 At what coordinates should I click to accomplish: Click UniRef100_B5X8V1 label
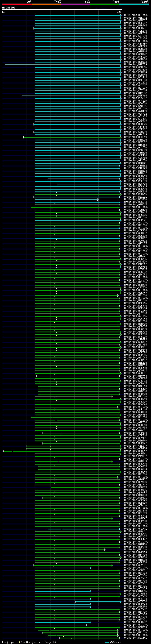click(135, 638)
